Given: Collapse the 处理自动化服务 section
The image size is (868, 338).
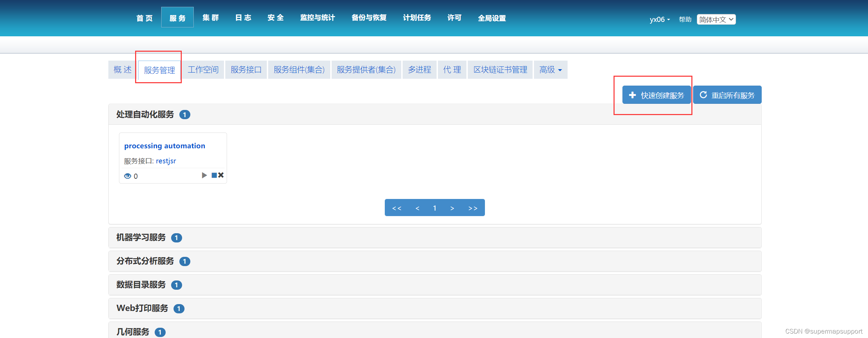Looking at the screenshot, I should 435,114.
